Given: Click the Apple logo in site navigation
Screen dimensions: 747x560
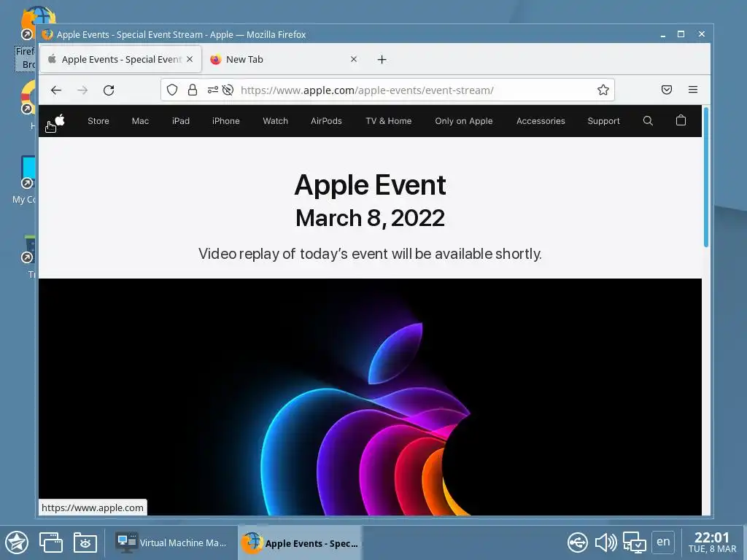Looking at the screenshot, I should (60, 120).
